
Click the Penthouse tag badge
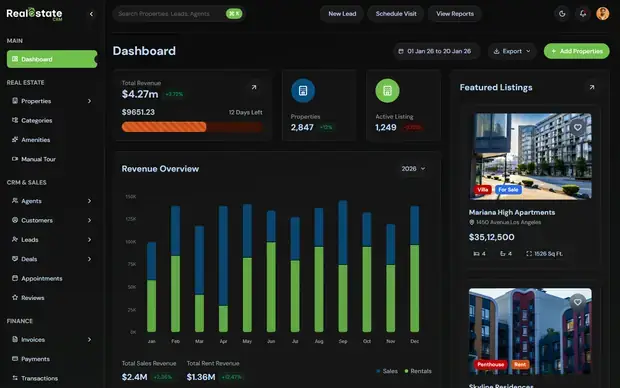tap(490, 365)
